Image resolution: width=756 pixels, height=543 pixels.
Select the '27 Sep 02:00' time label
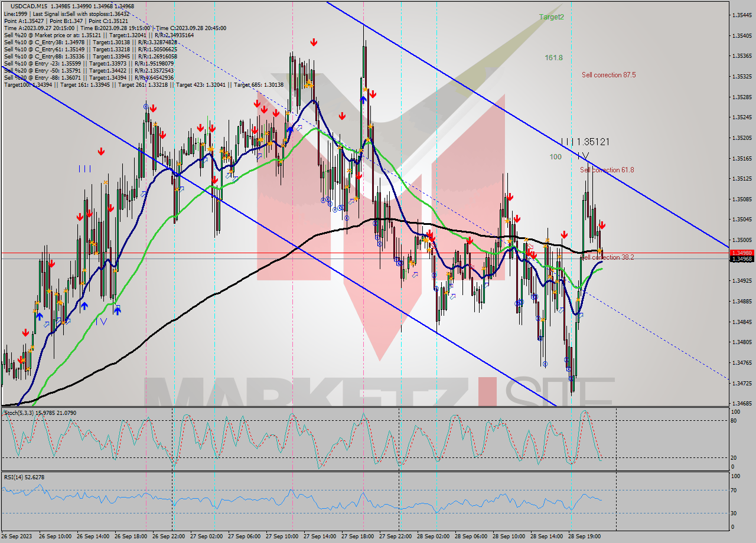click(206, 537)
